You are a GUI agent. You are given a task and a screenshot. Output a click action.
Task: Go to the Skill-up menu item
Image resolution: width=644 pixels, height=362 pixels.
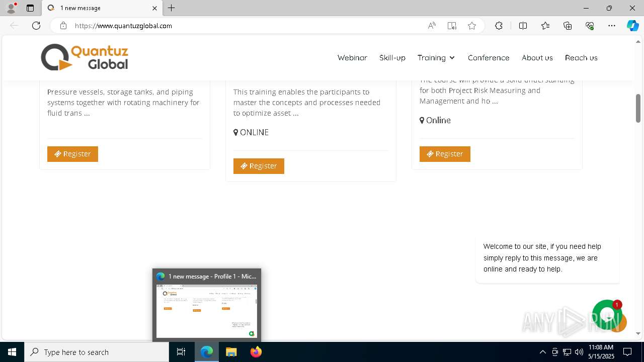point(392,58)
